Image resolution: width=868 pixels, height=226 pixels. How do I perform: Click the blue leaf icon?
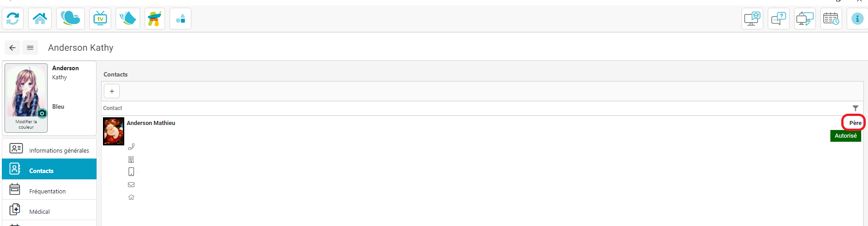128,19
